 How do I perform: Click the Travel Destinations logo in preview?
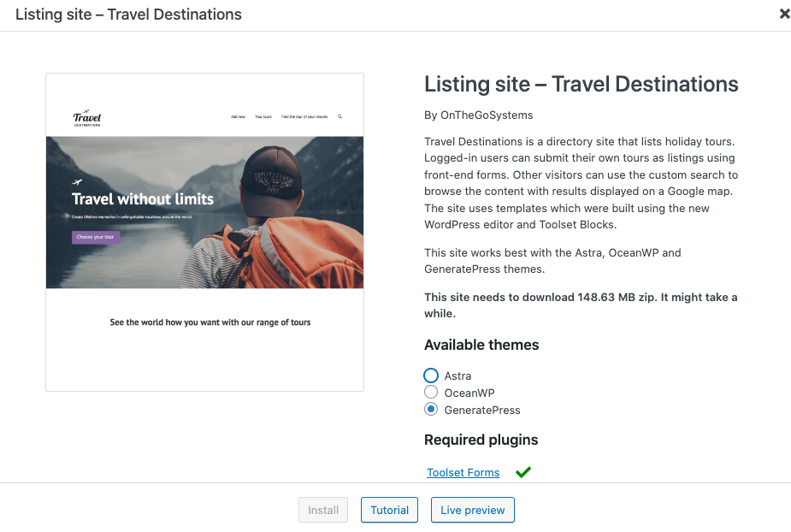tap(87, 119)
